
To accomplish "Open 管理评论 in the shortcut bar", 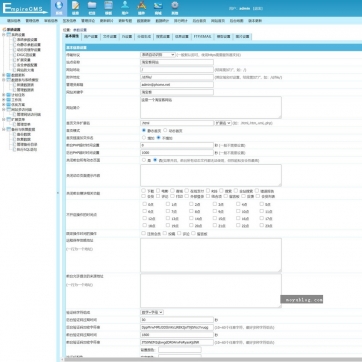I will point(88,21).
